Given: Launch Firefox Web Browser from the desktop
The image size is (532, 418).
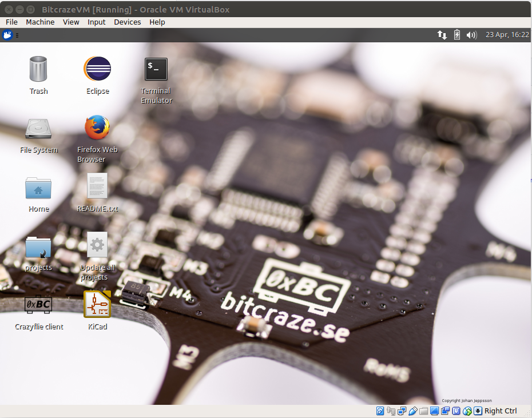Looking at the screenshot, I should tap(97, 128).
